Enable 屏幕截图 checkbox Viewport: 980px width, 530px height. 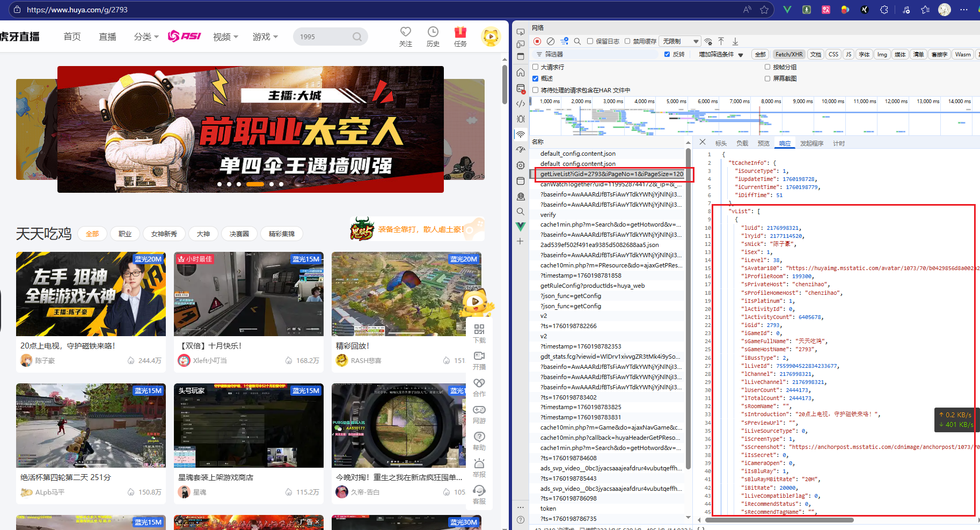point(767,78)
